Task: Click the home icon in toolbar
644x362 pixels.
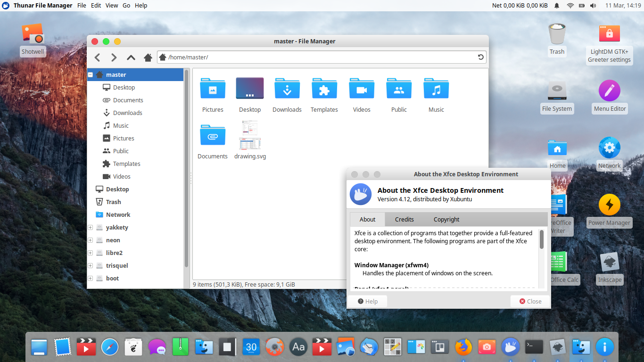Action: pos(148,58)
